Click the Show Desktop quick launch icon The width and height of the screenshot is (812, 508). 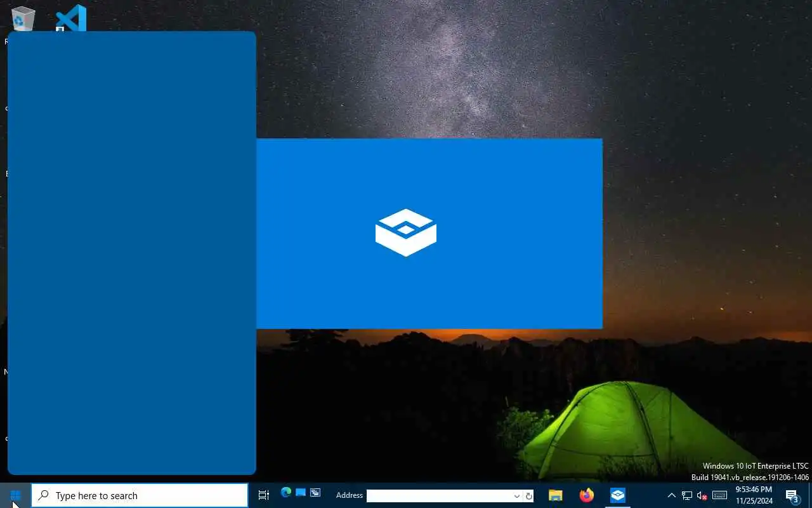(301, 493)
